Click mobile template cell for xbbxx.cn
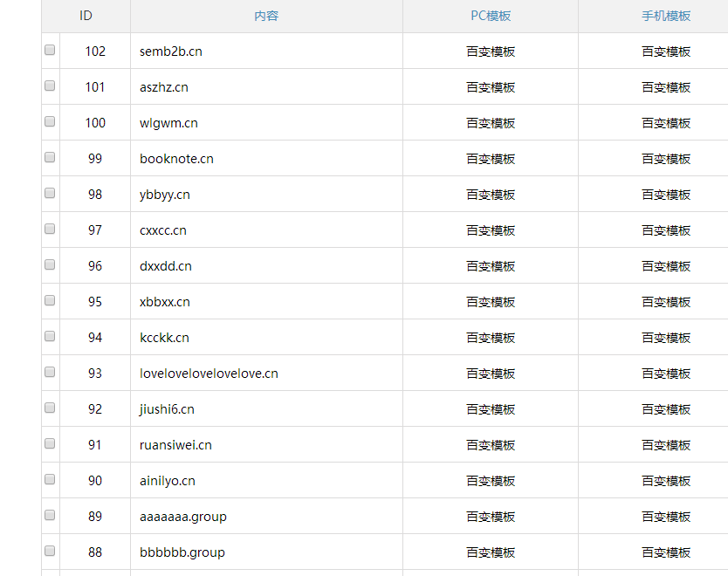 [666, 302]
